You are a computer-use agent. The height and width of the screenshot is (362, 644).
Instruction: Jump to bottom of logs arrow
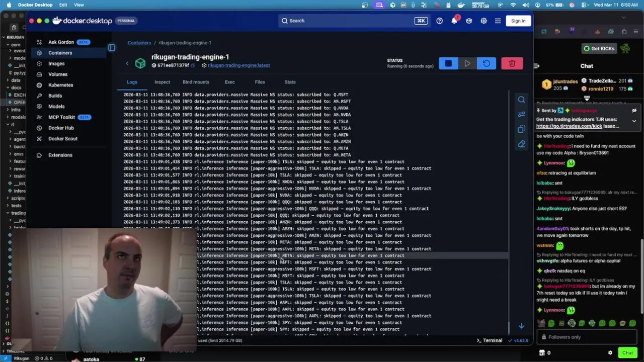tap(521, 326)
